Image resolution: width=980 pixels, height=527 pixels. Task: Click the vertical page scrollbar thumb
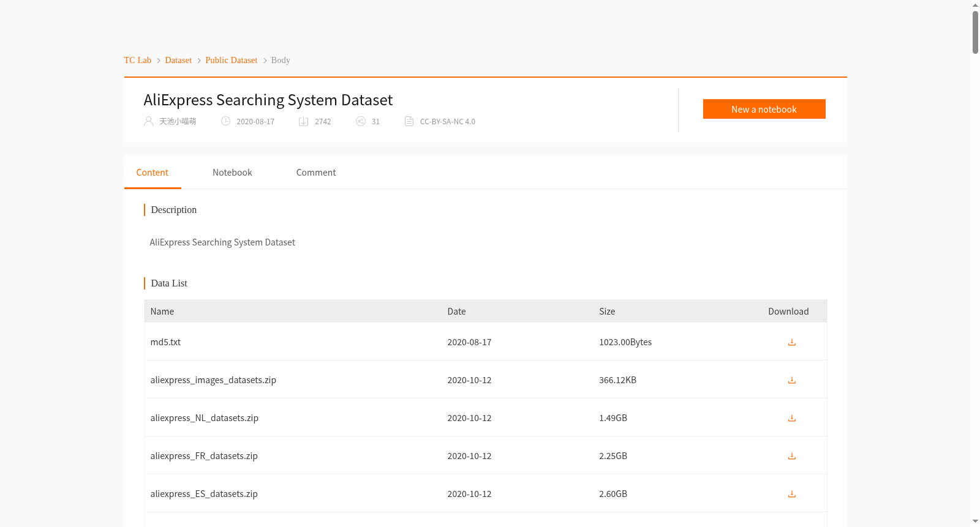(x=975, y=32)
